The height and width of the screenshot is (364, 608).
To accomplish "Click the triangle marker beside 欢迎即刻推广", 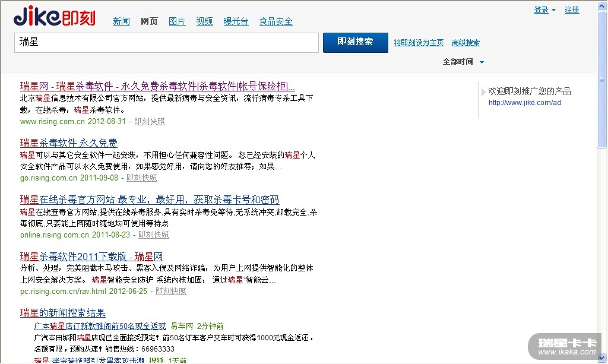I will pos(483,92).
